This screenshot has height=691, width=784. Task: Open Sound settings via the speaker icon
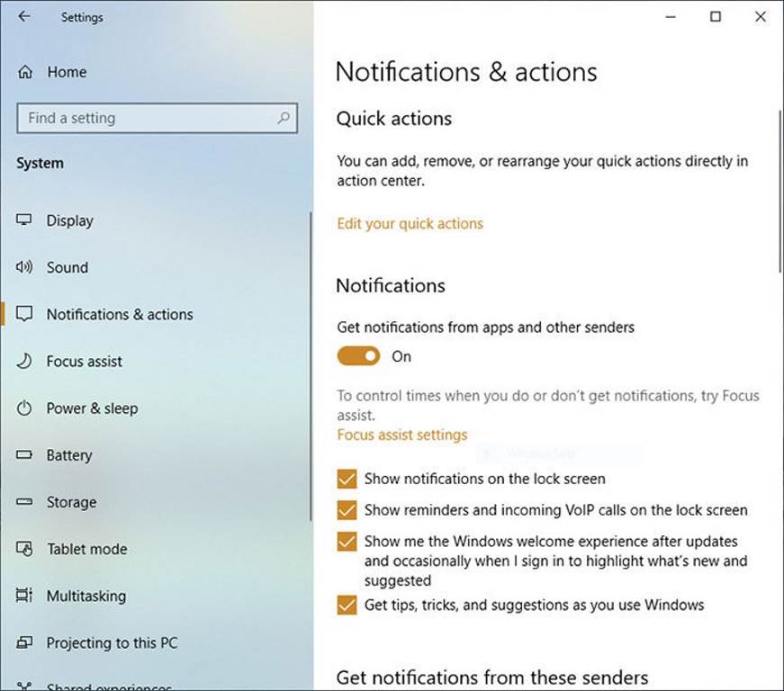point(24,267)
